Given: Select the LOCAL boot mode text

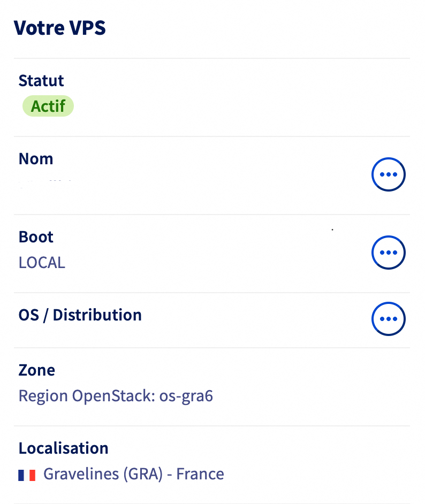Looking at the screenshot, I should pos(42,263).
